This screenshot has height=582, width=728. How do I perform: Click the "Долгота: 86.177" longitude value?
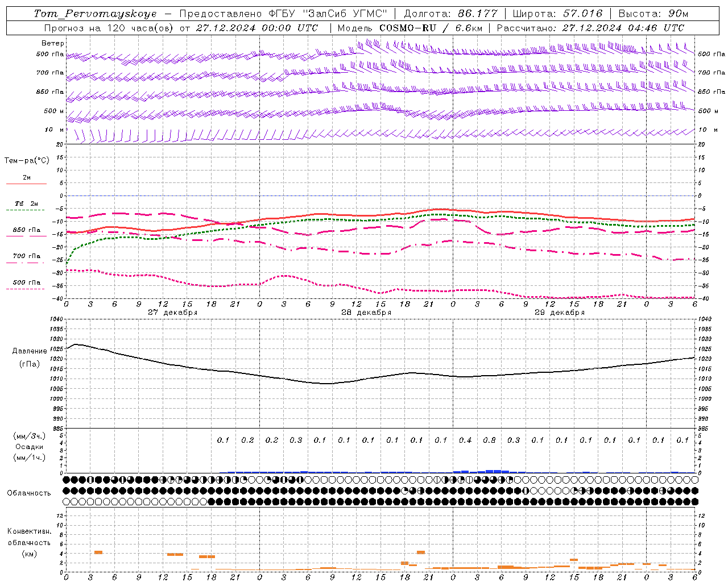(450, 14)
